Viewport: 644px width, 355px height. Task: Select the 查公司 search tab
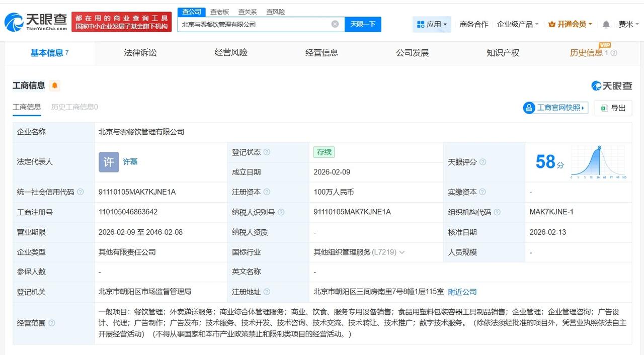(192, 12)
